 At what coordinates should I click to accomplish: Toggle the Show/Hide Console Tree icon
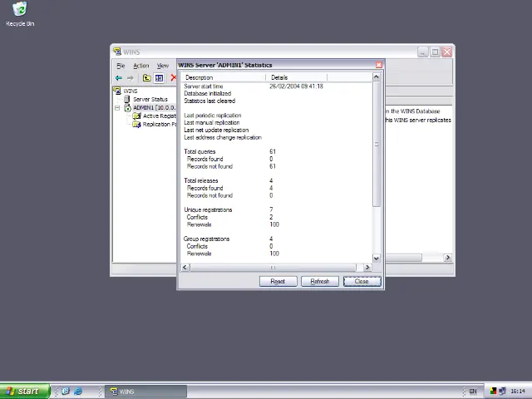[x=159, y=78]
